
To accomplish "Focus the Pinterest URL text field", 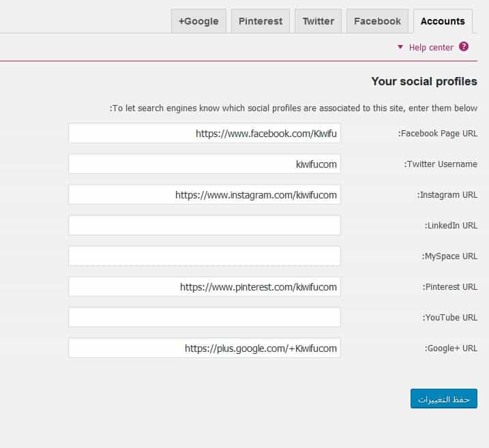I will 205,287.
